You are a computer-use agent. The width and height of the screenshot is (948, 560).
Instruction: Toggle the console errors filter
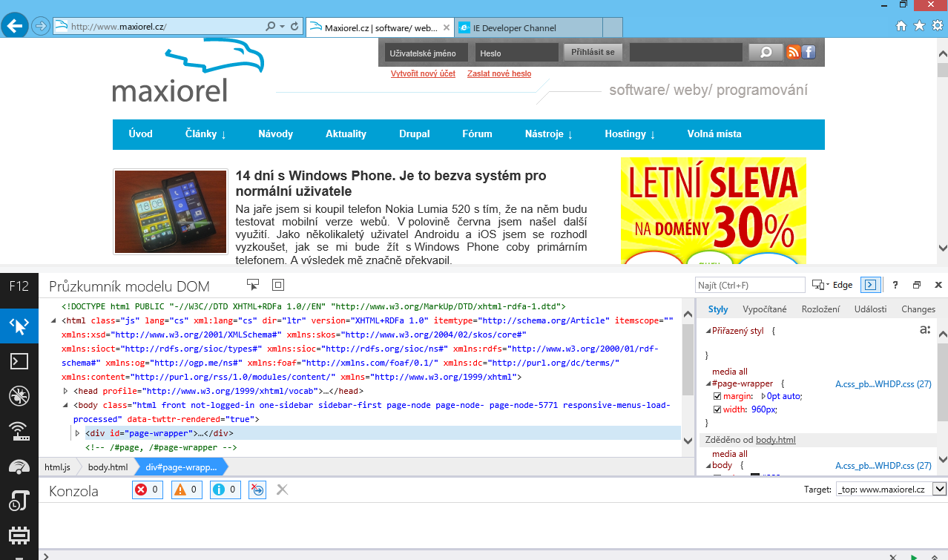click(x=147, y=490)
